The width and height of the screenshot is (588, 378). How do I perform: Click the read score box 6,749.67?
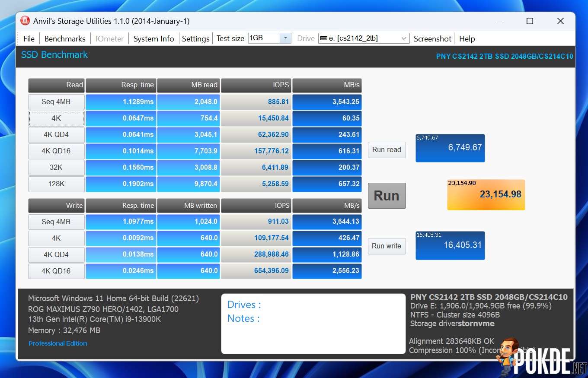click(450, 148)
